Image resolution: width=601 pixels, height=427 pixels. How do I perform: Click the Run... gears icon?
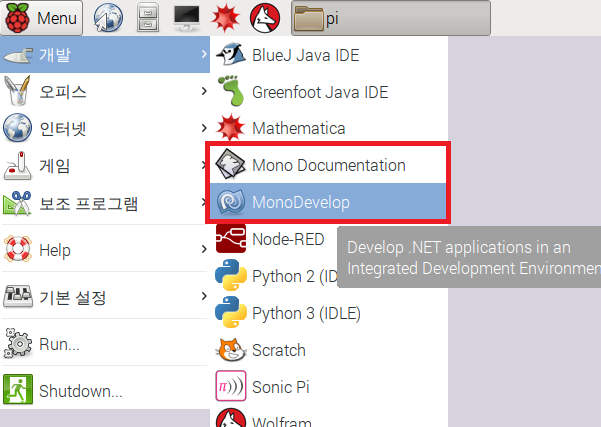(x=18, y=343)
